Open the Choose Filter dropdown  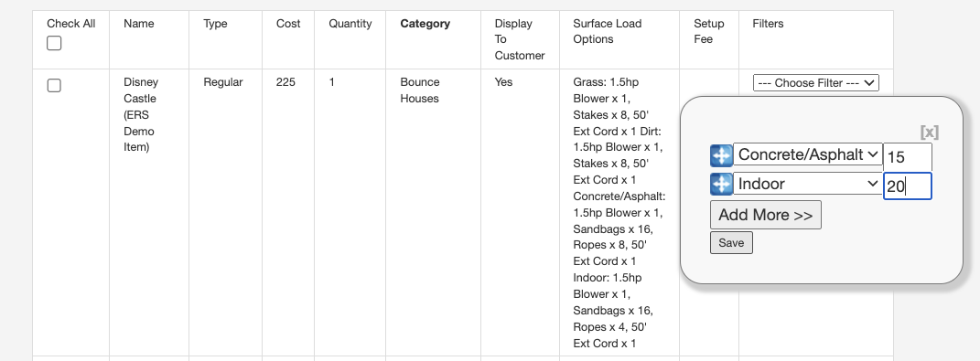click(815, 83)
